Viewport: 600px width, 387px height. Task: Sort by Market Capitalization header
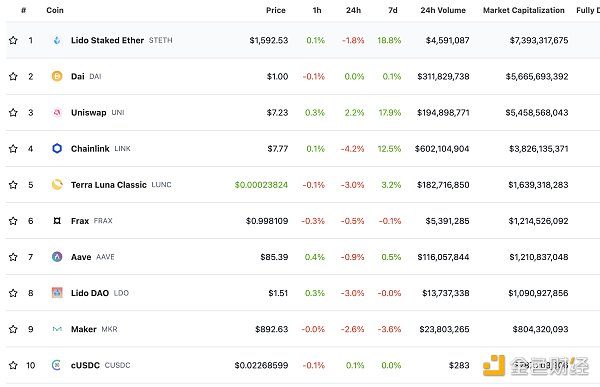point(523,10)
